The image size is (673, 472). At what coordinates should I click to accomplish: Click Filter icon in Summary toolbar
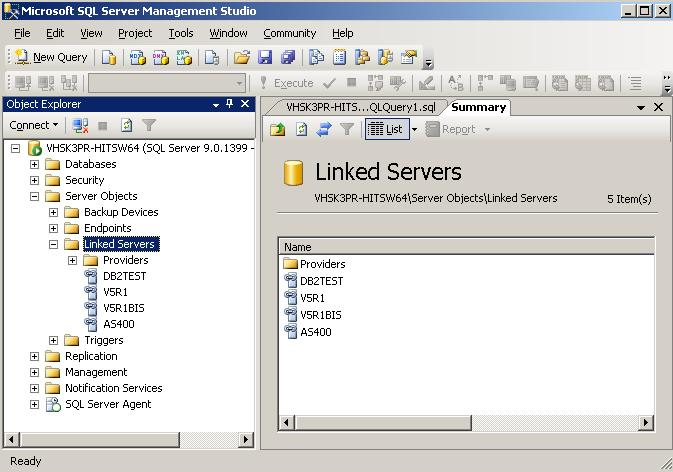tap(346, 129)
